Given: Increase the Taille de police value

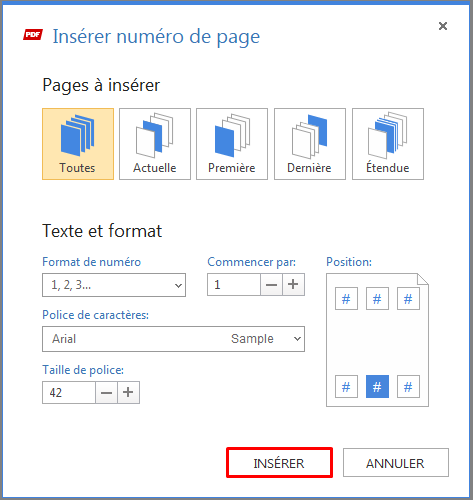Looking at the screenshot, I should point(128,393).
